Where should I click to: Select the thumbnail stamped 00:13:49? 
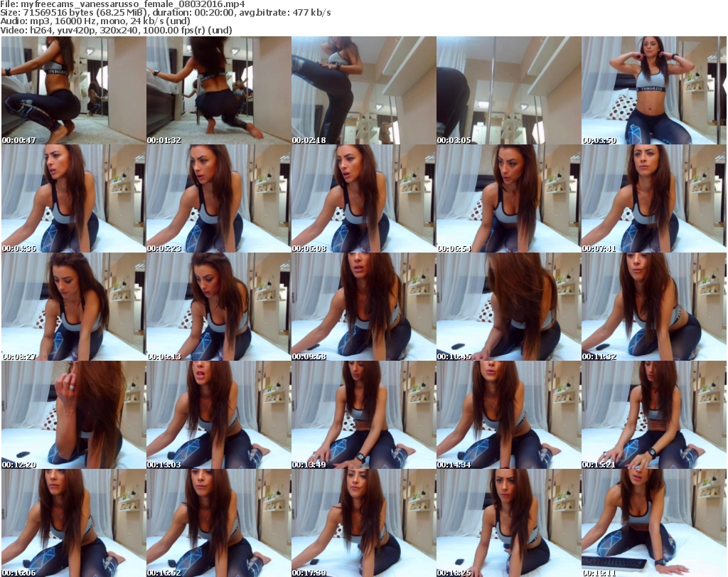363,415
